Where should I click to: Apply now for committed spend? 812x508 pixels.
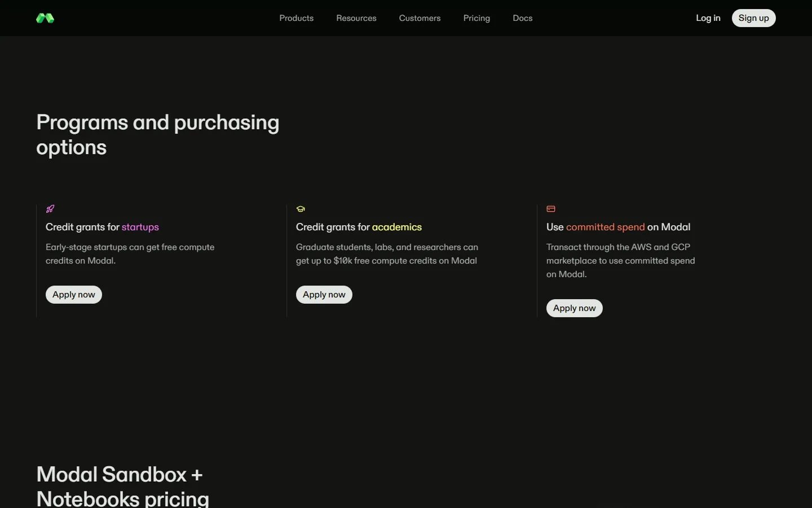click(575, 308)
